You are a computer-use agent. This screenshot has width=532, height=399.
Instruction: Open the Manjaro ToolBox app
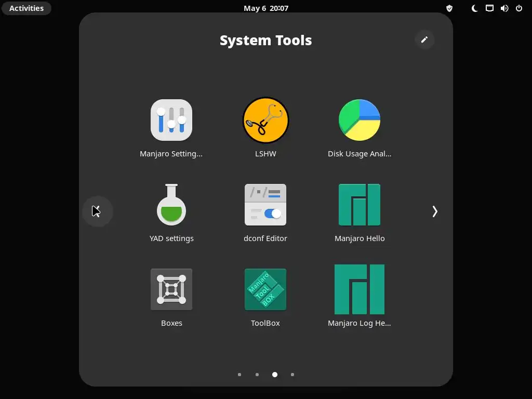tap(265, 289)
